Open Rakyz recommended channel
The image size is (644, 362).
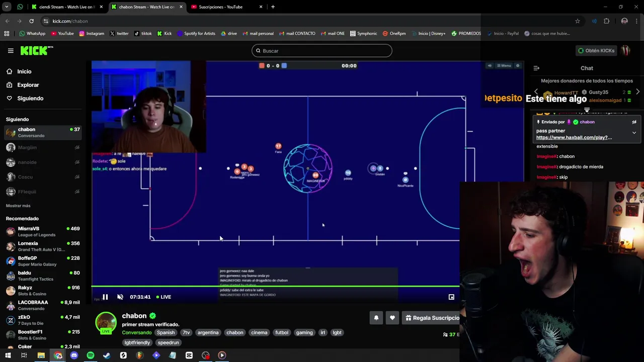point(43,290)
